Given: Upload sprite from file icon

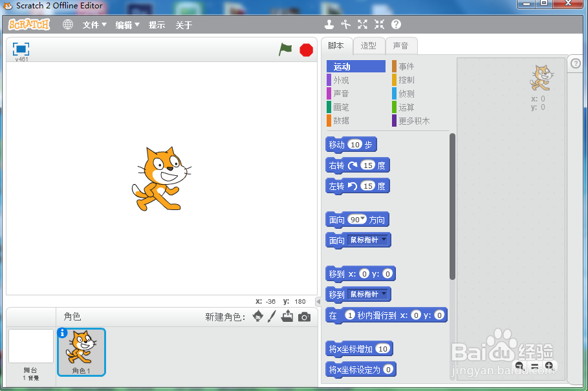Looking at the screenshot, I should tap(287, 316).
